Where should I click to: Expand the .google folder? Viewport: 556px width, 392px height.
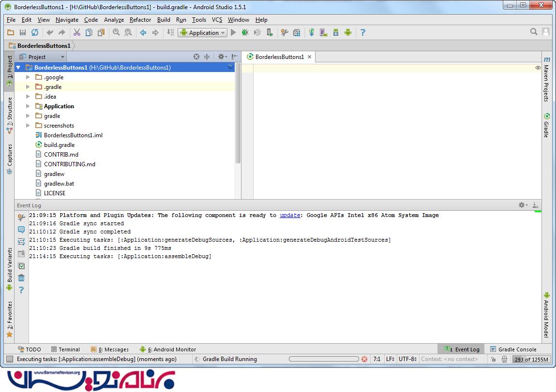pyautogui.click(x=28, y=77)
